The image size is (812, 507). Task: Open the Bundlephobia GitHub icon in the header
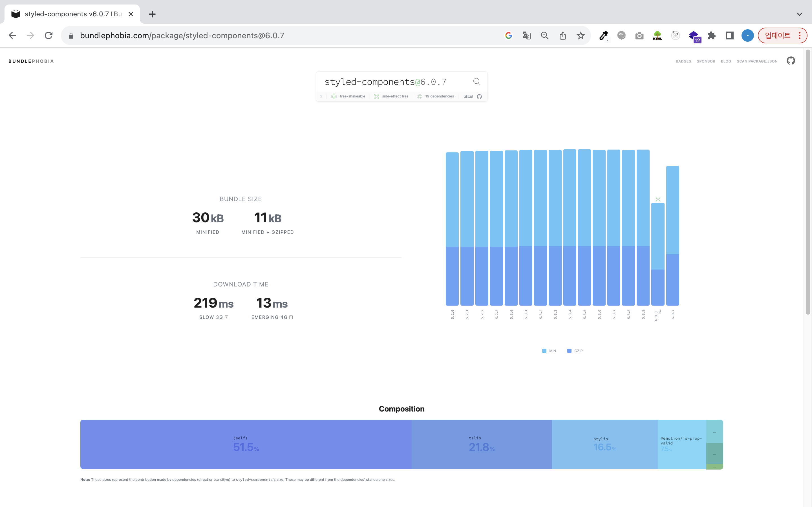pyautogui.click(x=791, y=61)
